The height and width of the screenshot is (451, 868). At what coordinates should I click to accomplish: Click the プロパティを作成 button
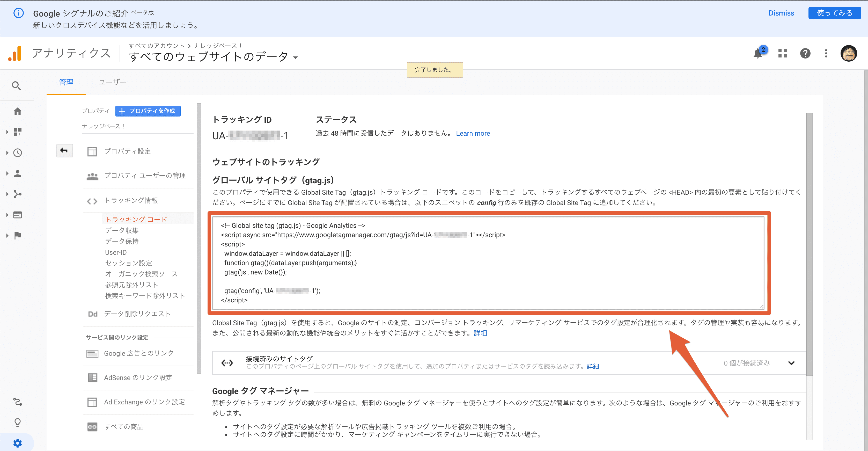[148, 111]
